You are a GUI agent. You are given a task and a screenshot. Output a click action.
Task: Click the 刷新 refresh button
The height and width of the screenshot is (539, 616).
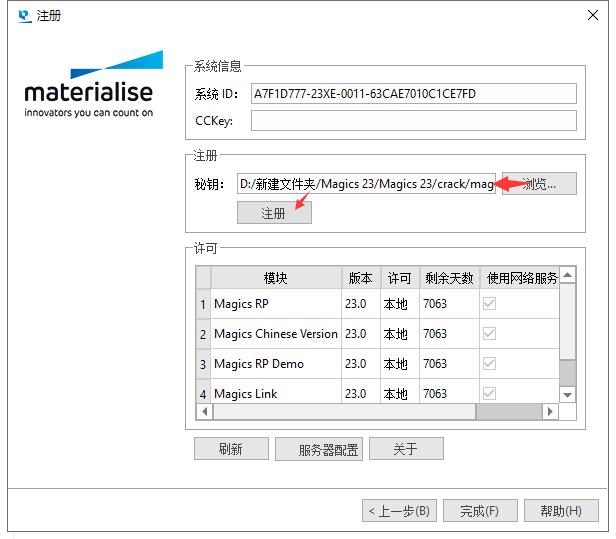coord(231,449)
